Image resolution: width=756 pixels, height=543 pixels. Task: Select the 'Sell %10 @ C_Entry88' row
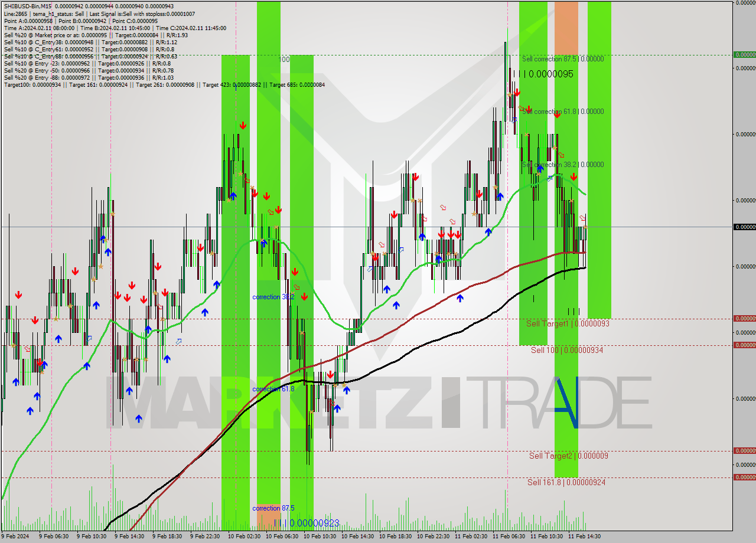pos(90,56)
